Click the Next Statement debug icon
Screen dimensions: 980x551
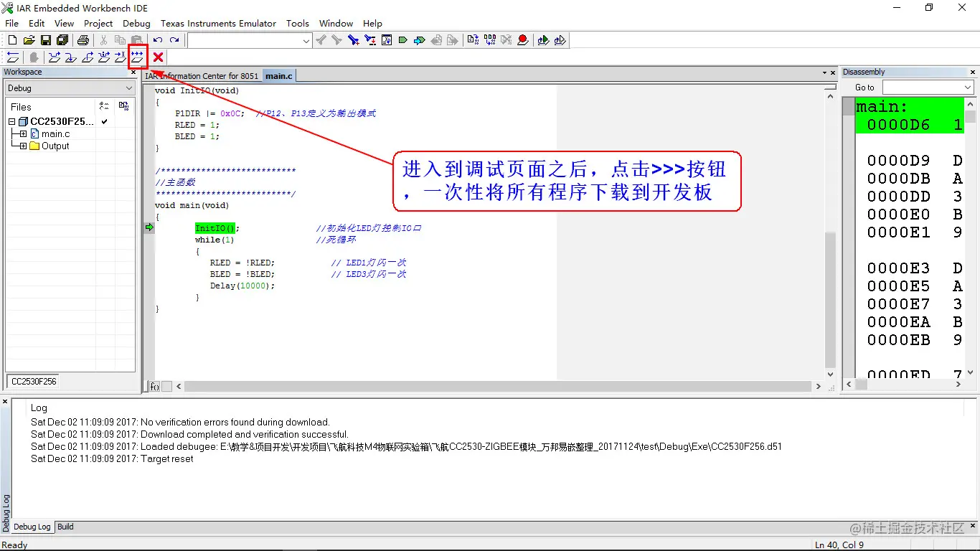tap(103, 57)
